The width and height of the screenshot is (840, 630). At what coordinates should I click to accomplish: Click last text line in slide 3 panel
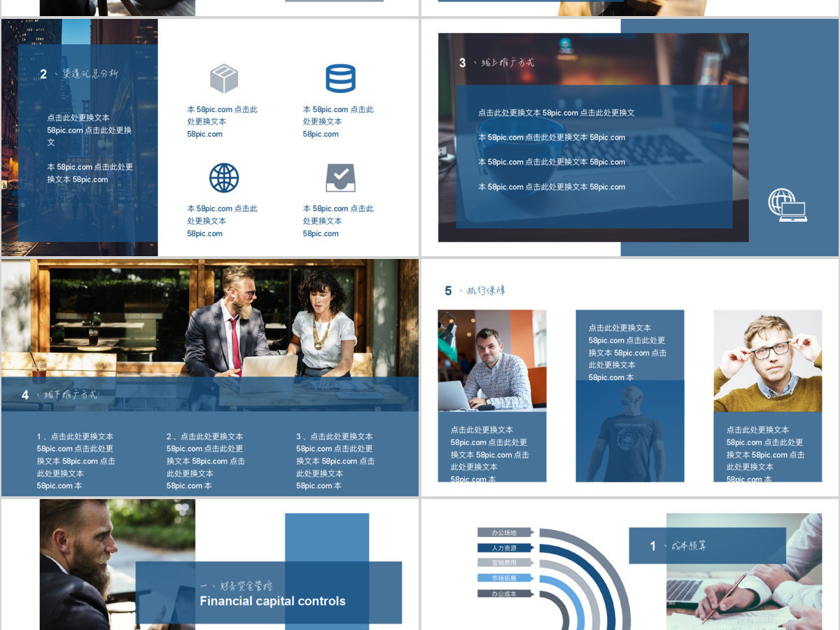tap(552, 187)
